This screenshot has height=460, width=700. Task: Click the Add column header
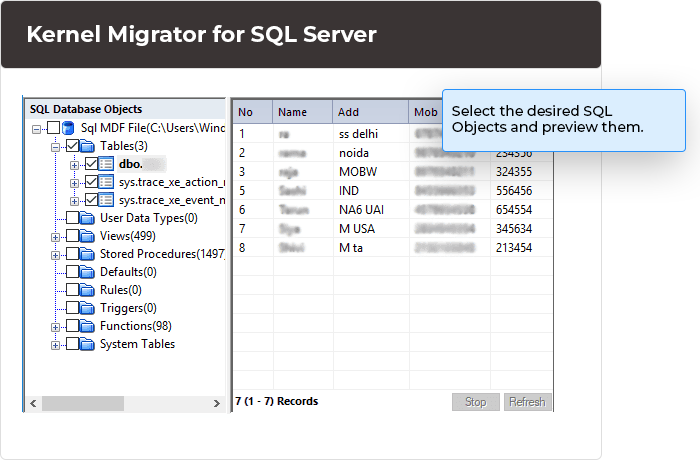(370, 112)
